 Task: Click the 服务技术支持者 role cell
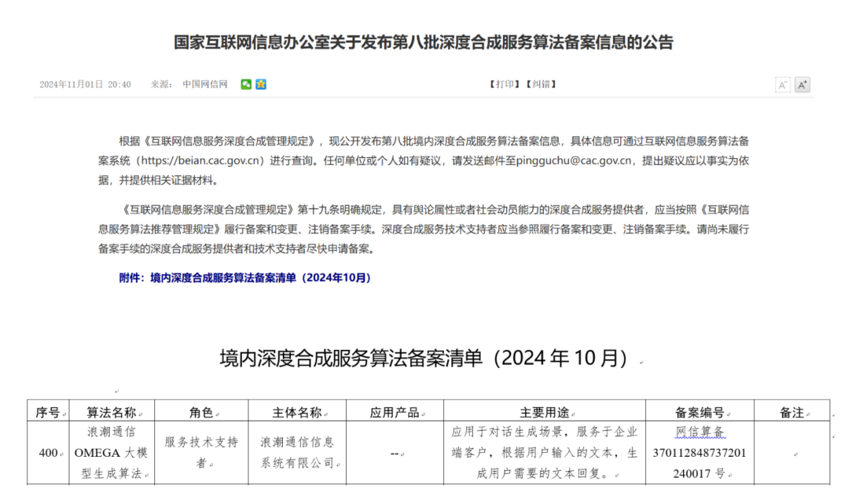click(x=201, y=453)
